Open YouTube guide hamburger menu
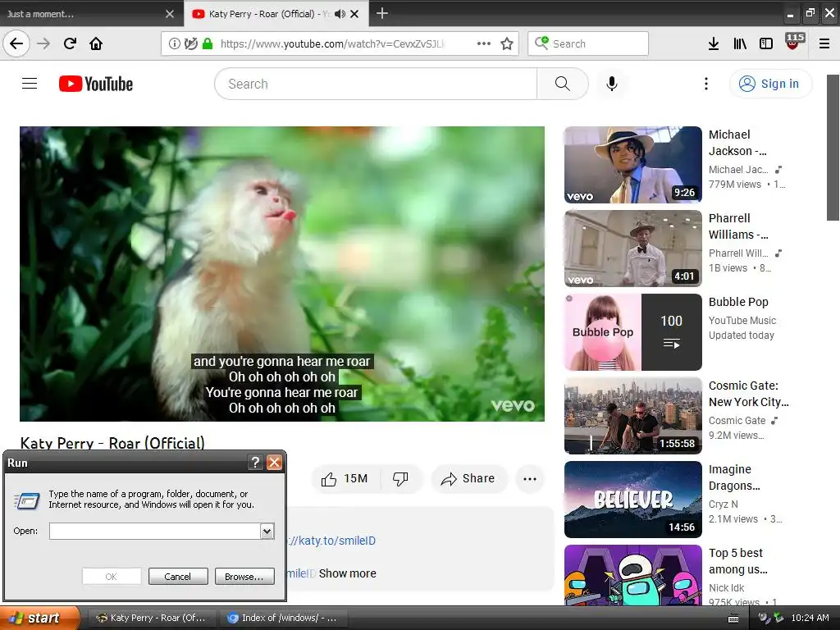Image resolution: width=840 pixels, height=630 pixels. coord(30,84)
